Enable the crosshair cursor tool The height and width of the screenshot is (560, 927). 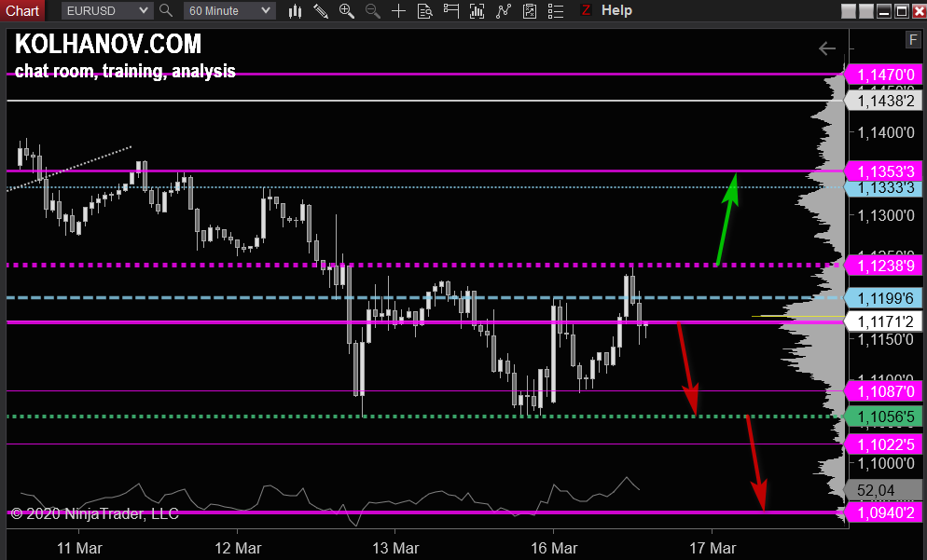tap(398, 10)
